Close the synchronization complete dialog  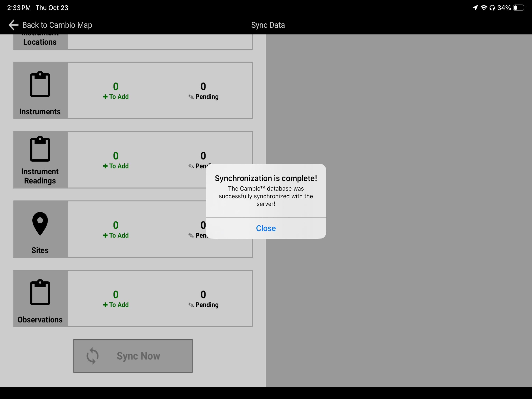click(x=266, y=228)
